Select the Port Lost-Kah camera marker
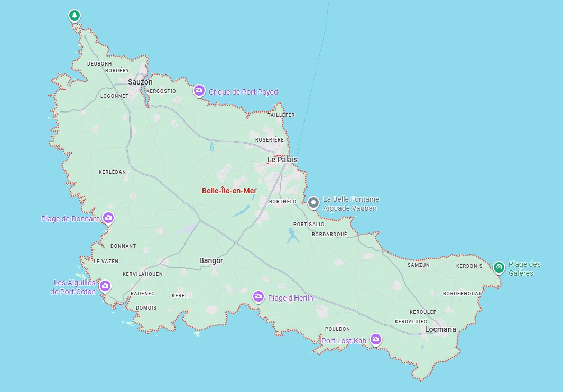The image size is (563, 392). point(375,339)
